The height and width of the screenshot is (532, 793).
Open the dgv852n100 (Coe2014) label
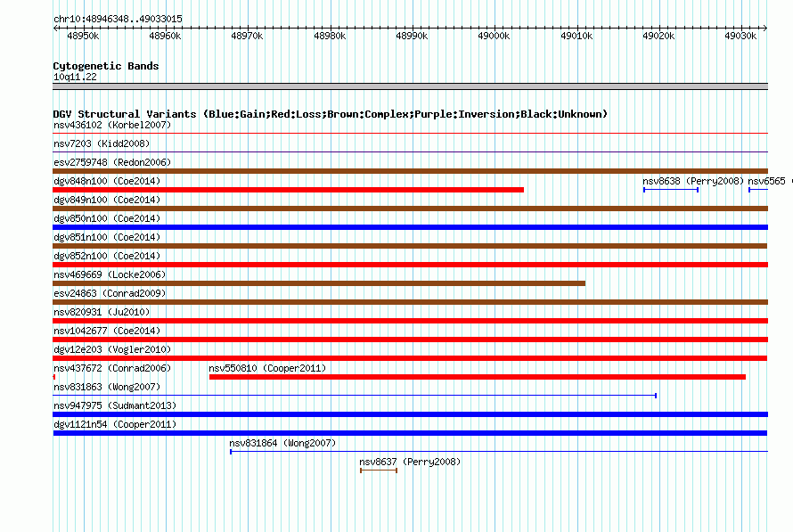coord(107,256)
